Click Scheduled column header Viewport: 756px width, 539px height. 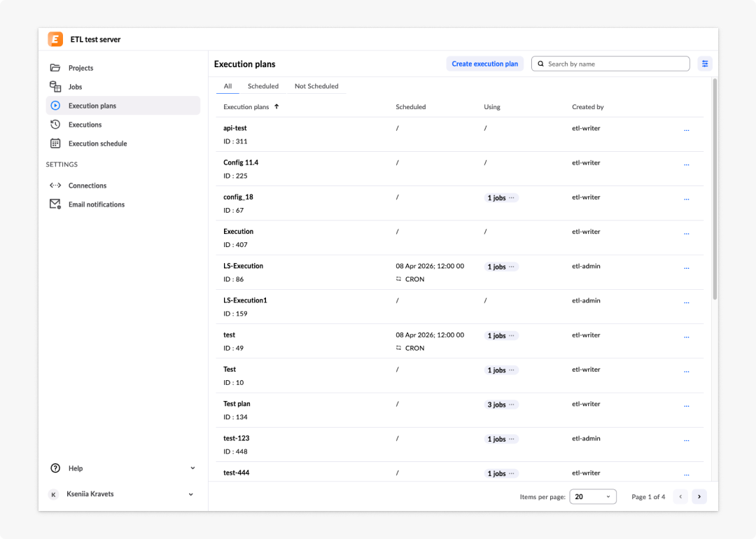tap(411, 106)
